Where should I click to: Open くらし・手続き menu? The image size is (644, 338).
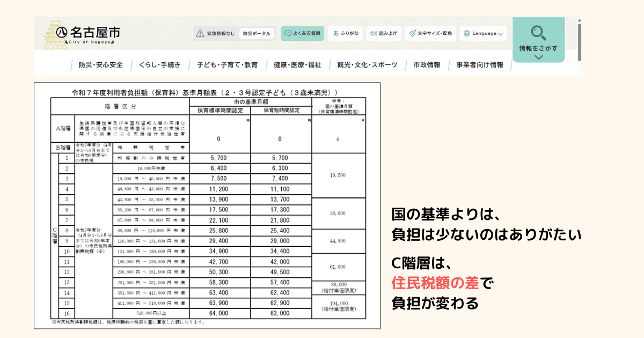tap(159, 65)
